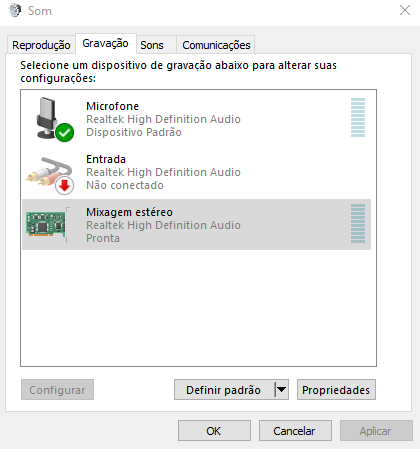Select the Entrada device name
The width and height of the screenshot is (420, 449).
point(106,159)
